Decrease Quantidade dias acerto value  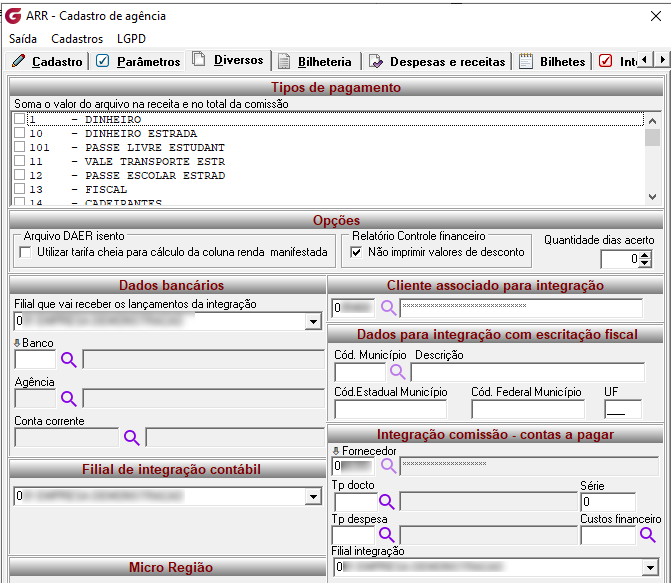(x=645, y=263)
